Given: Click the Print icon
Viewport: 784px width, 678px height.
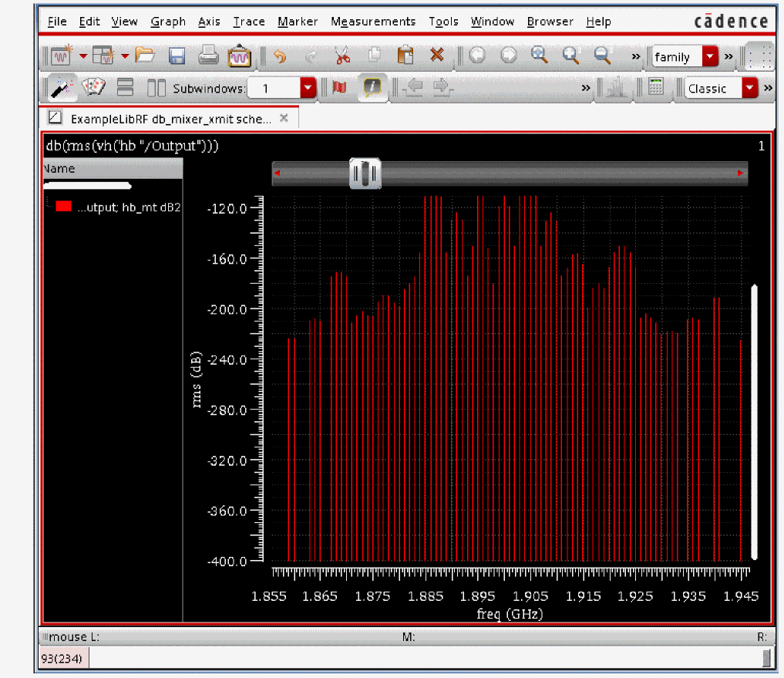Looking at the screenshot, I should coord(207,56).
